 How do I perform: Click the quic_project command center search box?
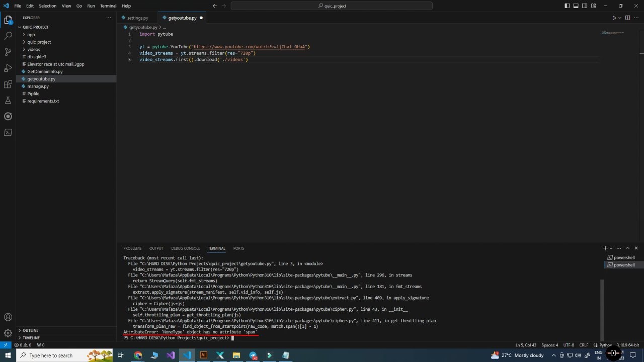click(332, 6)
